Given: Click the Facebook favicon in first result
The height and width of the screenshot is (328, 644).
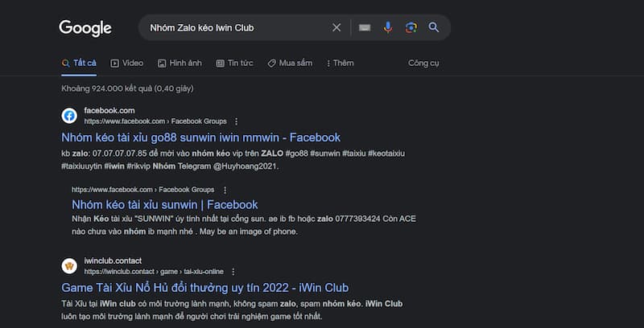Looking at the screenshot, I should (x=69, y=115).
